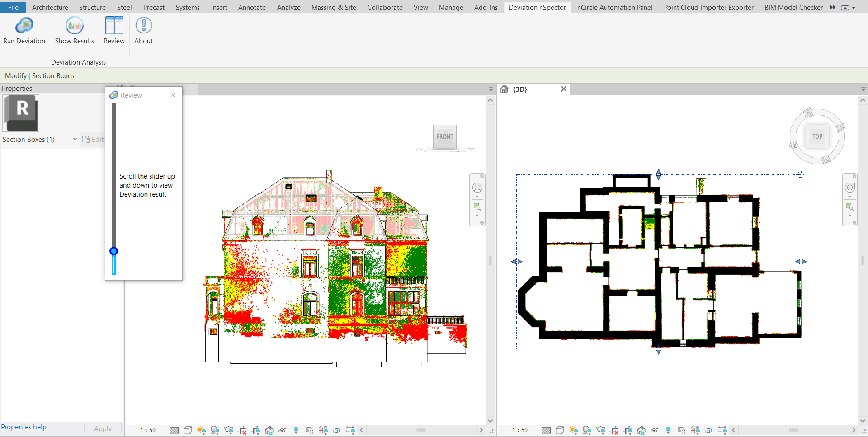Open the About info icon
The height and width of the screenshot is (437, 868).
coord(144,26)
